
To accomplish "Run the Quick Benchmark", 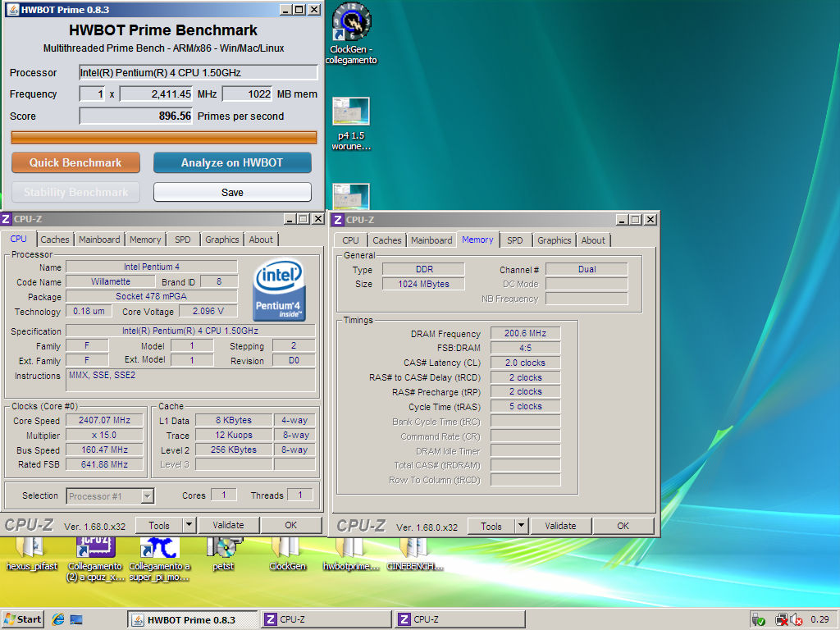I will 75,163.
